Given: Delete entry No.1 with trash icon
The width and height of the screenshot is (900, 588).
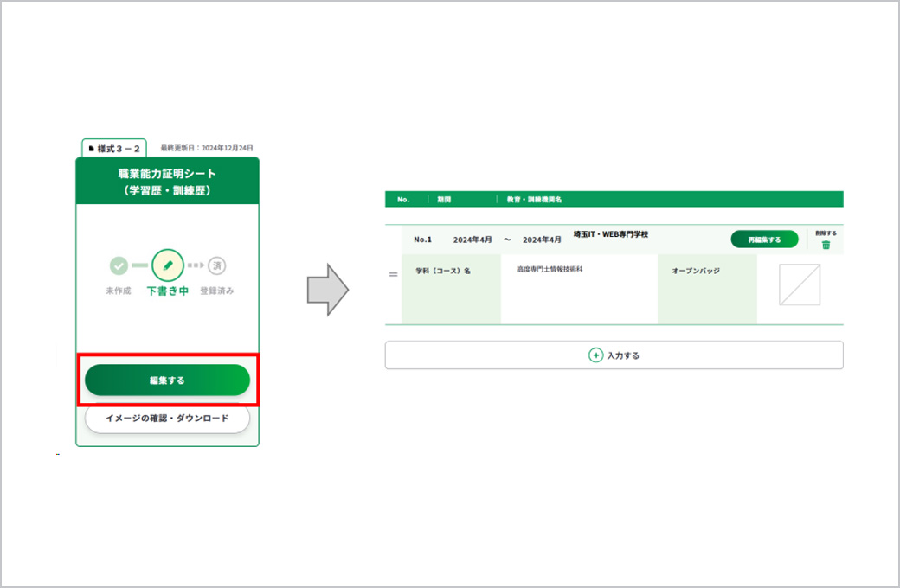Looking at the screenshot, I should (x=826, y=245).
